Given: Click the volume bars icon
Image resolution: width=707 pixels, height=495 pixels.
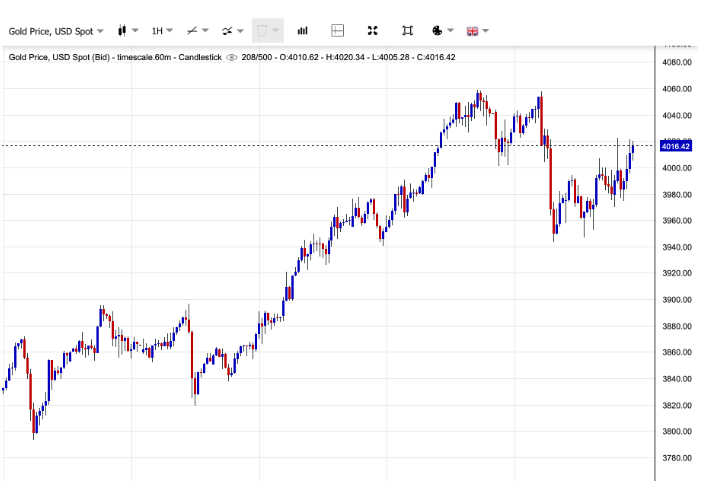Looking at the screenshot, I should click(x=302, y=31).
